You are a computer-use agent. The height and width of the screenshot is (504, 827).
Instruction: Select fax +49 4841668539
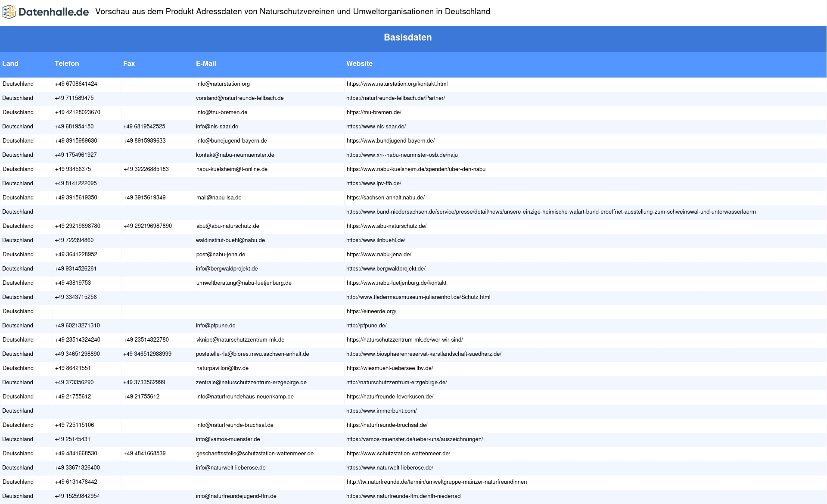coord(145,454)
